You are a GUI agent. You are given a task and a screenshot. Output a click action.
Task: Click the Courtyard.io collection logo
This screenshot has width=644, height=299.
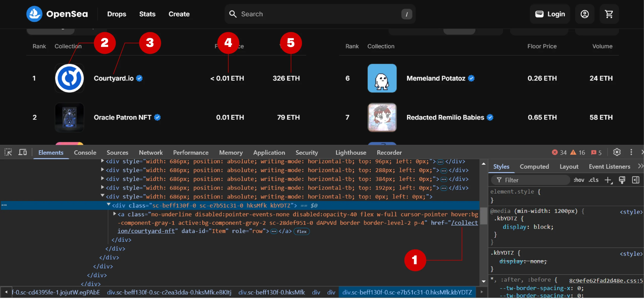pos(69,78)
